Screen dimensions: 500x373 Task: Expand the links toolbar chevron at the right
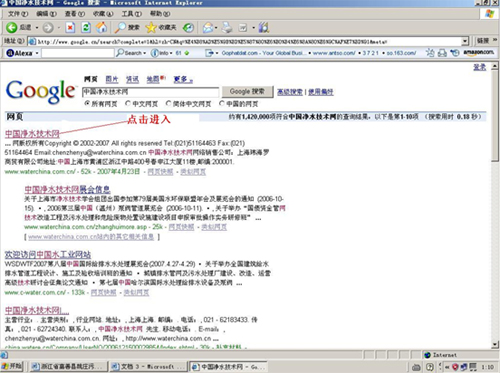[x=495, y=40]
